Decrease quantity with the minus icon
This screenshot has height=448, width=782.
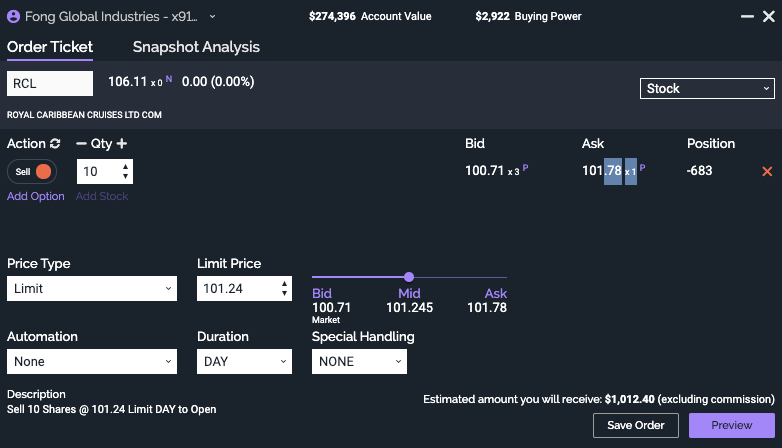(81, 144)
